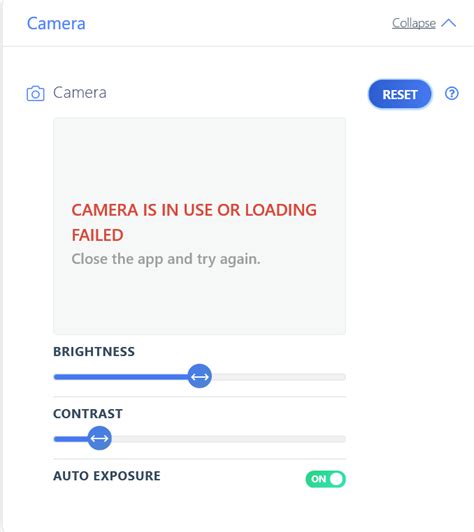This screenshot has width=474, height=532.
Task: Click the upward chevron next to Collapse
Action: pos(449,23)
